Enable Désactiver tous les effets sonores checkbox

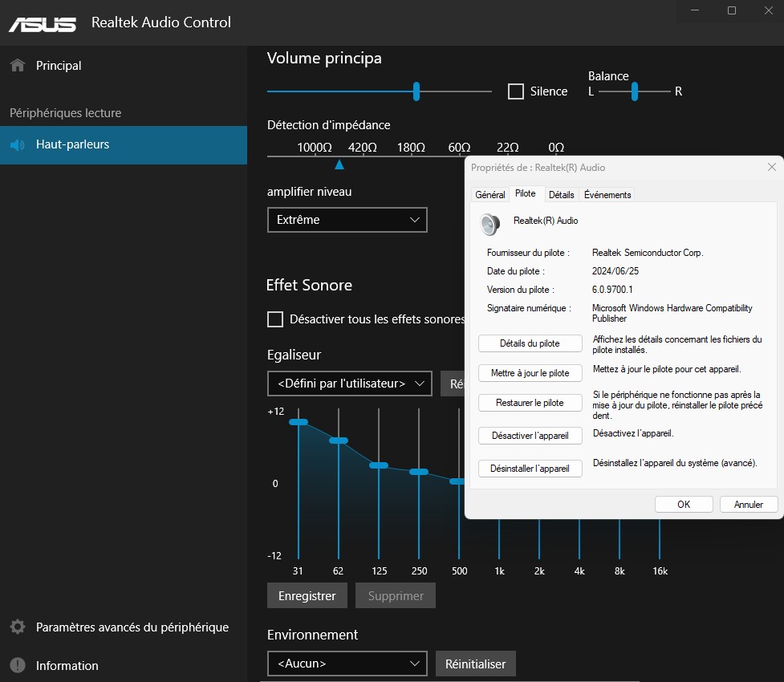275,319
